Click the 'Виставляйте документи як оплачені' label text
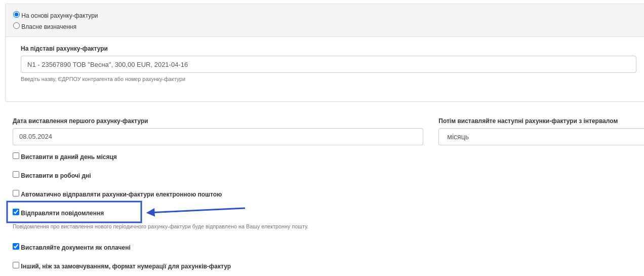644x276 pixels. [76, 248]
